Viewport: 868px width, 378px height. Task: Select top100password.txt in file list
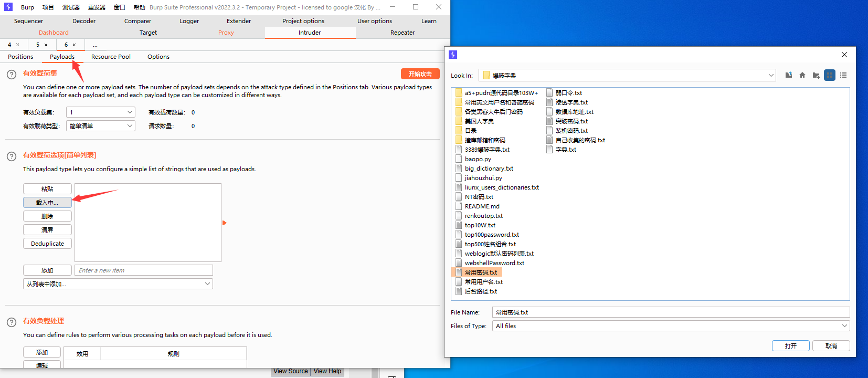point(488,235)
